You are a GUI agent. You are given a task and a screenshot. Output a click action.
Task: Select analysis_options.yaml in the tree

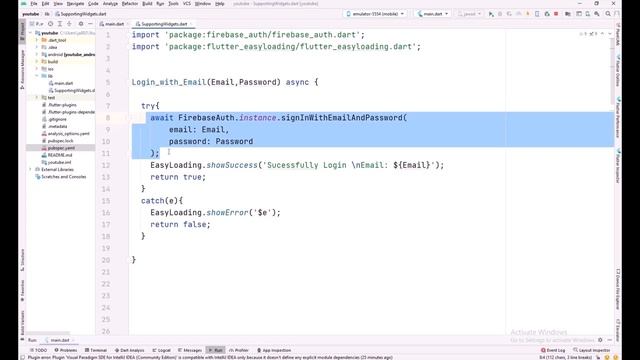pyautogui.click(x=66, y=133)
